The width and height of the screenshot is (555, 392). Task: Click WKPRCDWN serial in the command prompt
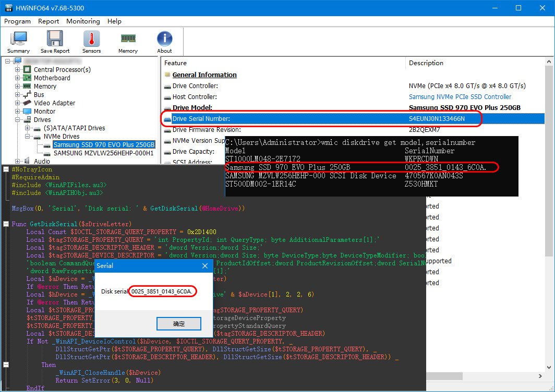coord(421,159)
